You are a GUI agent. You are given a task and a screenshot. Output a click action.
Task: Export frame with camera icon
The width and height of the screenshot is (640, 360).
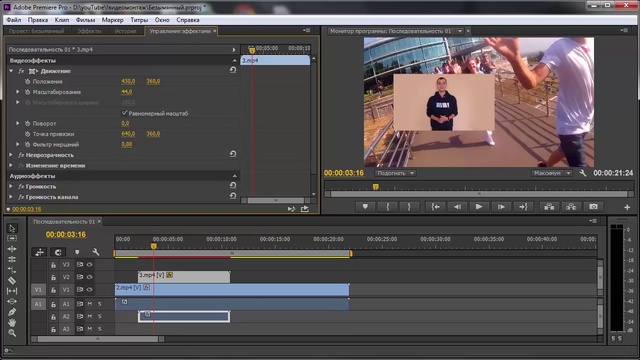(593, 207)
